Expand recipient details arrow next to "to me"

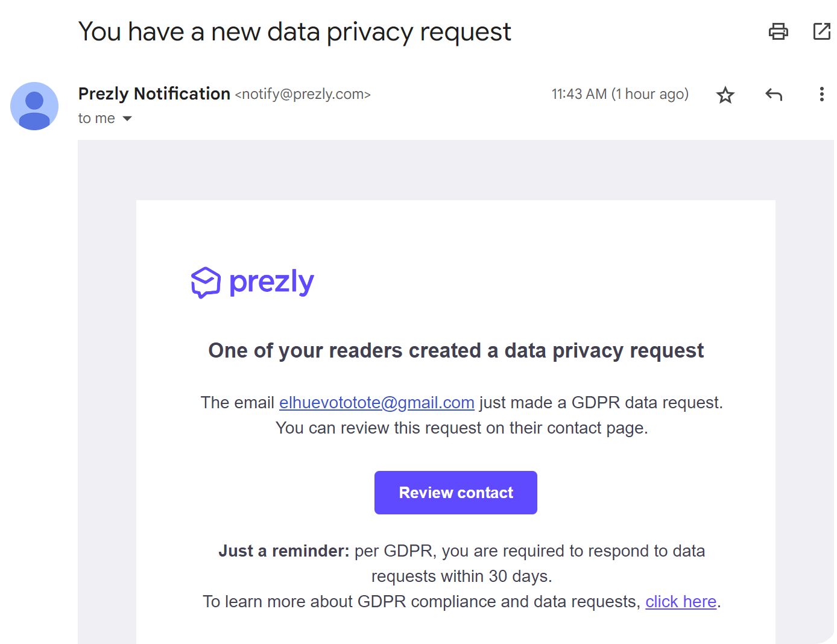click(x=127, y=119)
